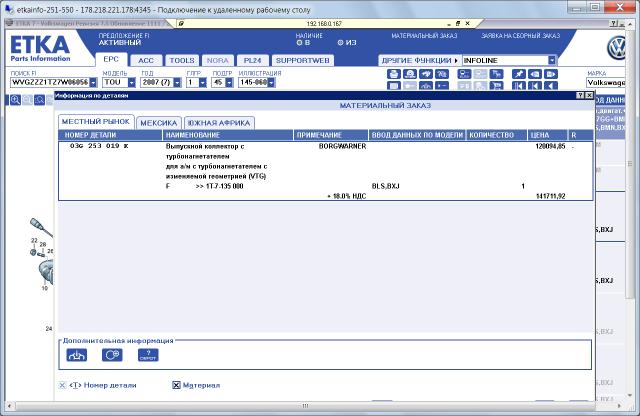Click the BORGWARNER remark cell
Screen dimensions: 640x416
(342, 146)
